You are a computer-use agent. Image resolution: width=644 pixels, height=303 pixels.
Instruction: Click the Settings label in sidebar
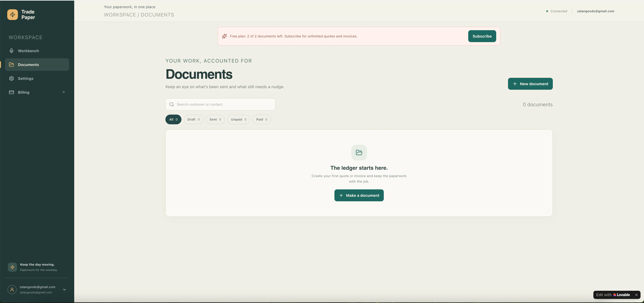pos(25,78)
